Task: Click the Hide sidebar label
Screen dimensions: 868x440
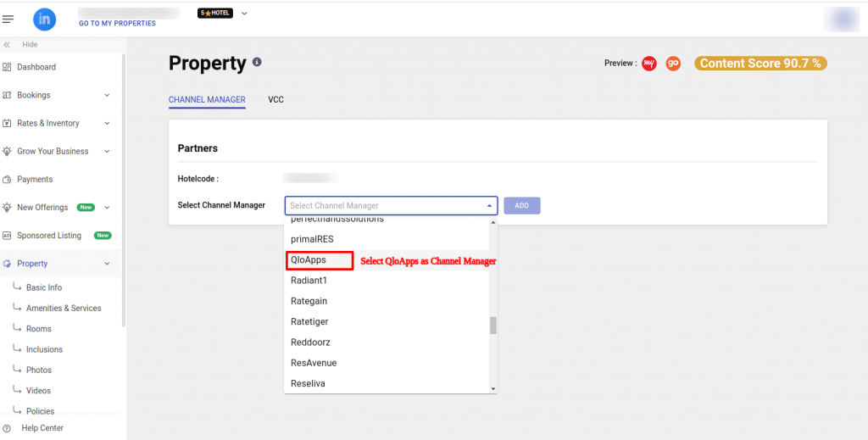Action: 30,45
